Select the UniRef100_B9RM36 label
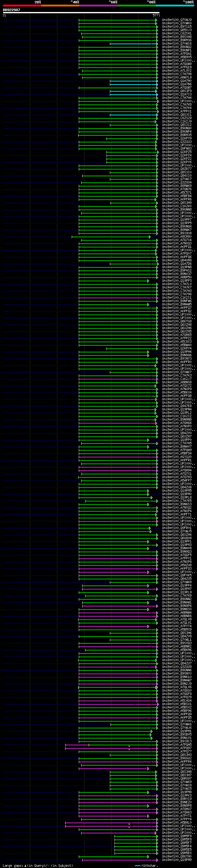The image size is (197, 868). point(177,40)
